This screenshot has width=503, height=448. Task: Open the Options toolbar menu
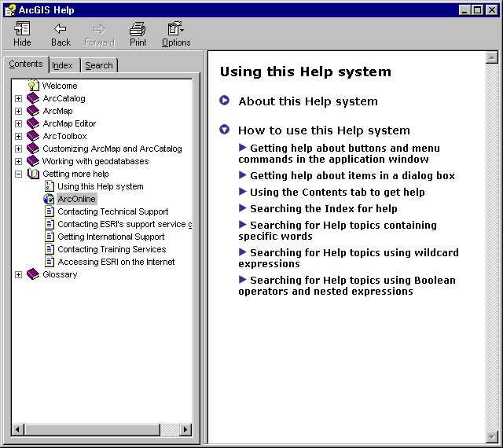176,34
